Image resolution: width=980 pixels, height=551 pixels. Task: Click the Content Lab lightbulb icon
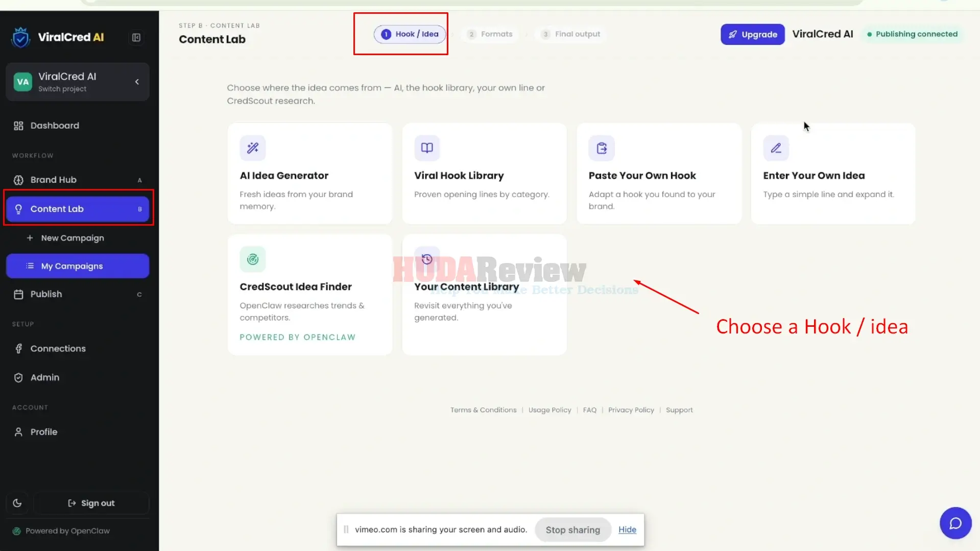18,209
